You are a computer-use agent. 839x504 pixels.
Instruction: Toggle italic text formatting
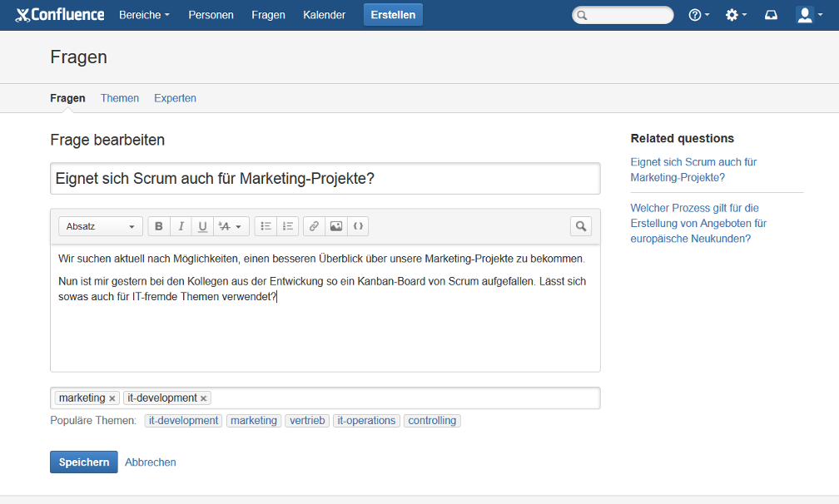(181, 226)
